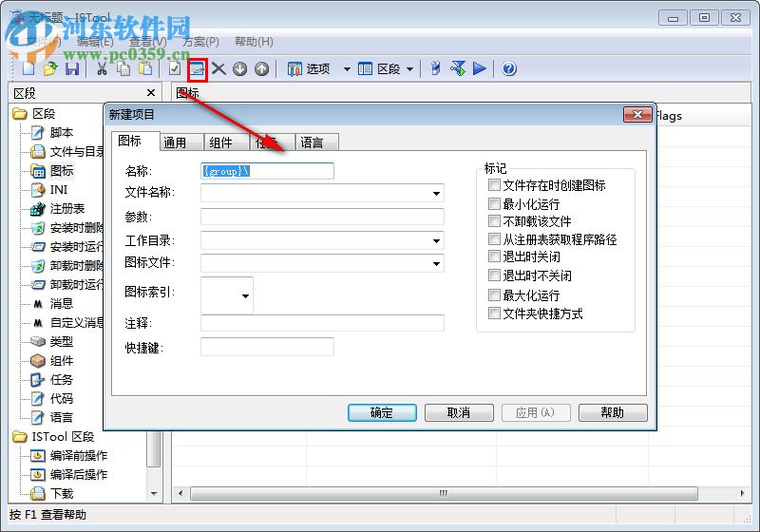Open 选项 options toolbar button
Image resolution: width=760 pixels, height=532 pixels.
coord(310,68)
